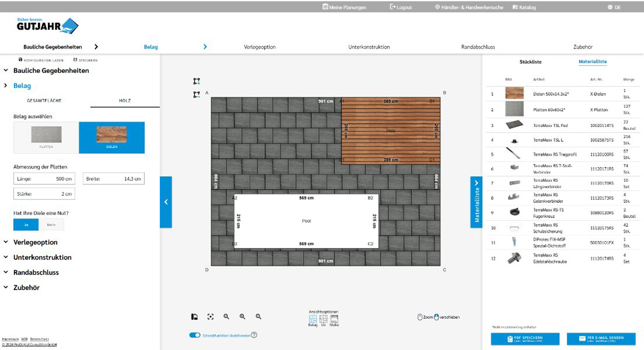
Task: Collapse the left panel with the blue arrow
Action: [166, 202]
